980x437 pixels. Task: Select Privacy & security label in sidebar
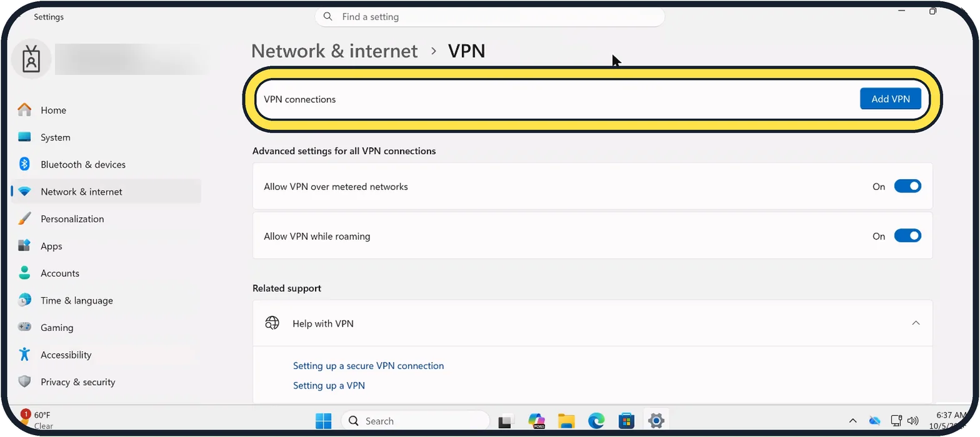78,382
